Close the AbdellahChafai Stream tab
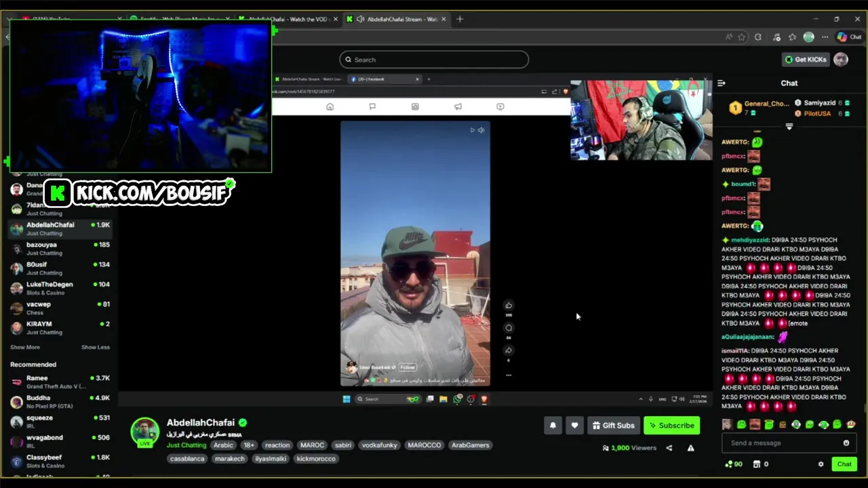 443,19
